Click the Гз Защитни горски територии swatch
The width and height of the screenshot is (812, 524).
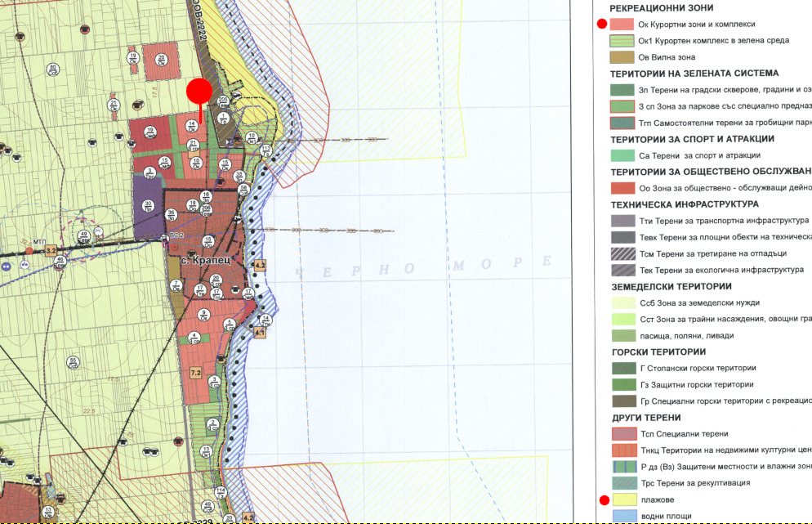(x=622, y=384)
